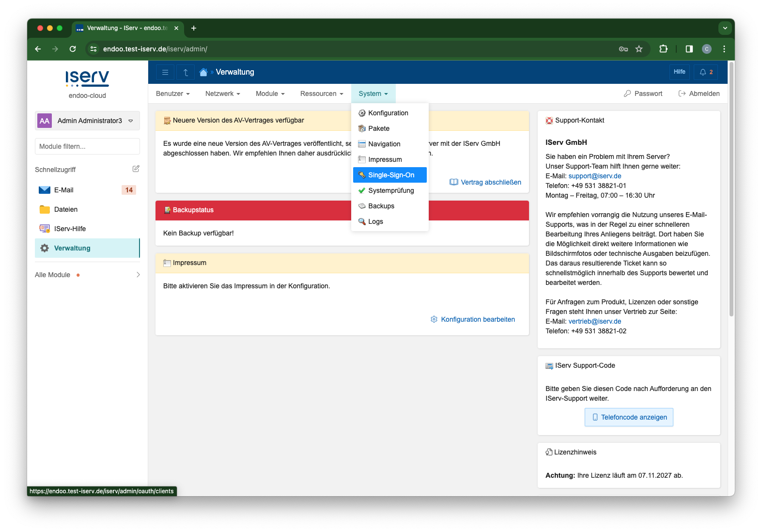
Task: Open the notifications bell showing 2
Action: pyautogui.click(x=706, y=72)
